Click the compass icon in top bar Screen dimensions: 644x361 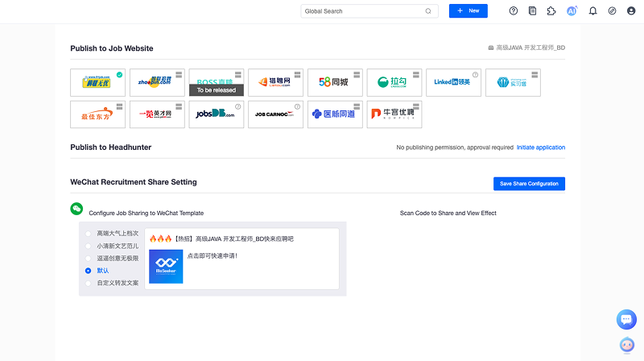(612, 11)
